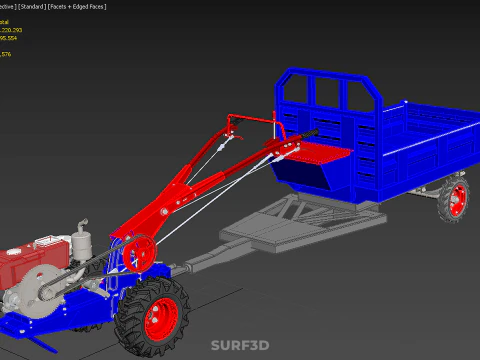Select the tractor's front tire with red rim
This screenshot has height=360, width=480.
tap(152, 317)
